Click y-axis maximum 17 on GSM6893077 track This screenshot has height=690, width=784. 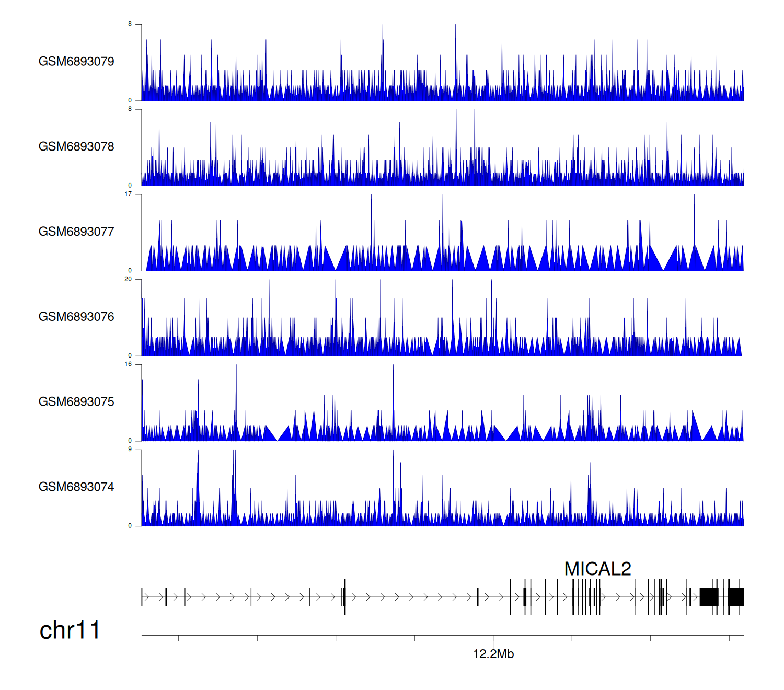coord(128,194)
